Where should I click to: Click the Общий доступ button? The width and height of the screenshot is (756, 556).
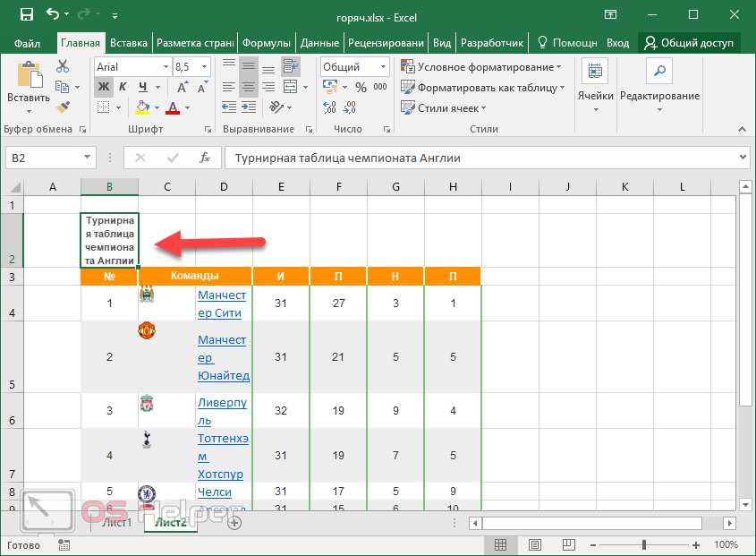(x=687, y=41)
